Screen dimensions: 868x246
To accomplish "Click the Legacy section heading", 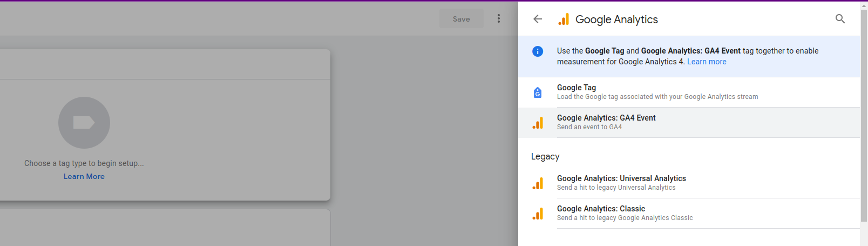I will (545, 156).
